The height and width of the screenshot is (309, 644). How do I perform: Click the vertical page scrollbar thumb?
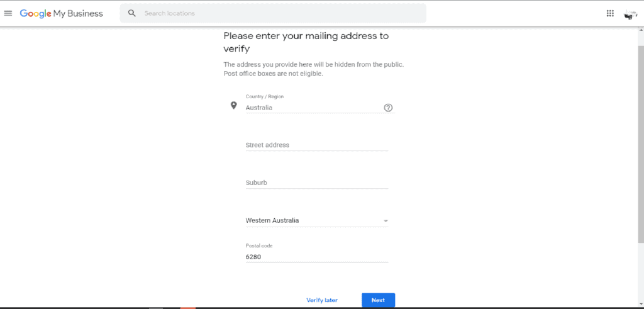point(641,138)
